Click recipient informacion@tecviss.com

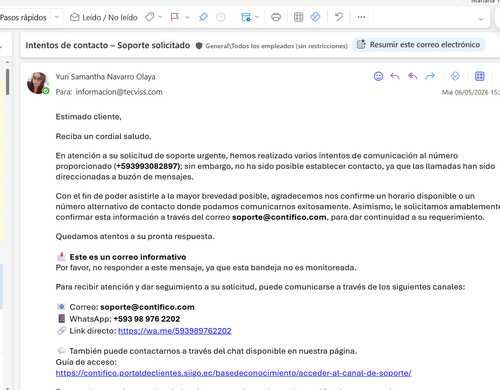pyautogui.click(x=119, y=92)
